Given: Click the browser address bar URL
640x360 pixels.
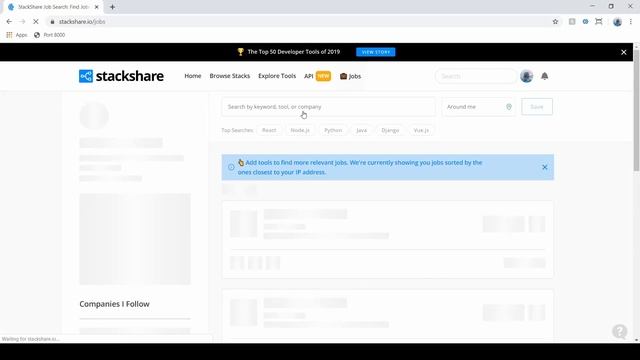Looking at the screenshot, I should point(82,22).
